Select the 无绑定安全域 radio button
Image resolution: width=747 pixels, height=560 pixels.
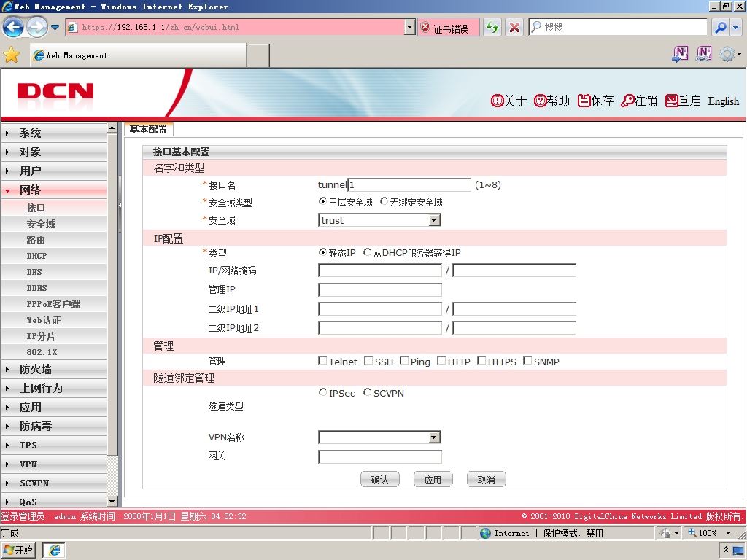click(x=384, y=201)
